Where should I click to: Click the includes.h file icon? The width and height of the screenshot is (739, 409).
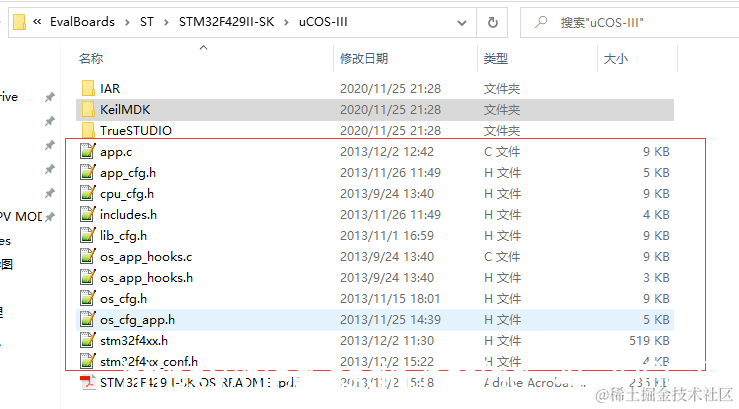(88, 215)
